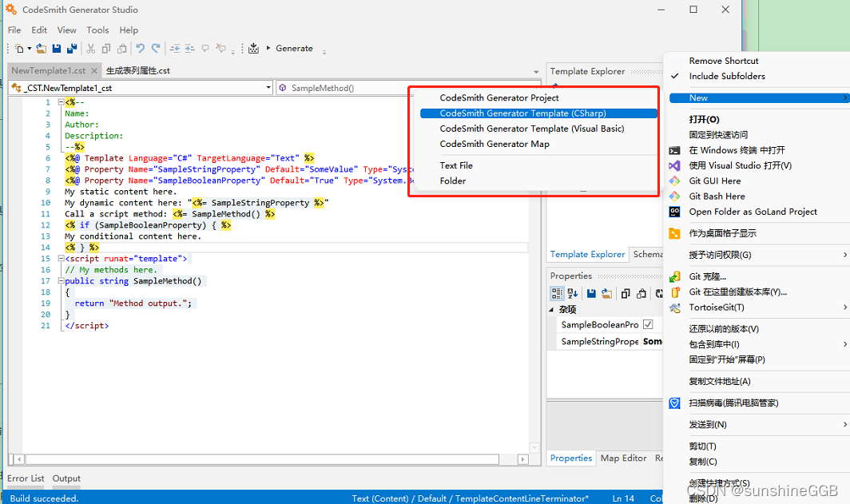Switch to the Map Editor tab
Image resolution: width=850 pixels, height=504 pixels.
tap(623, 458)
